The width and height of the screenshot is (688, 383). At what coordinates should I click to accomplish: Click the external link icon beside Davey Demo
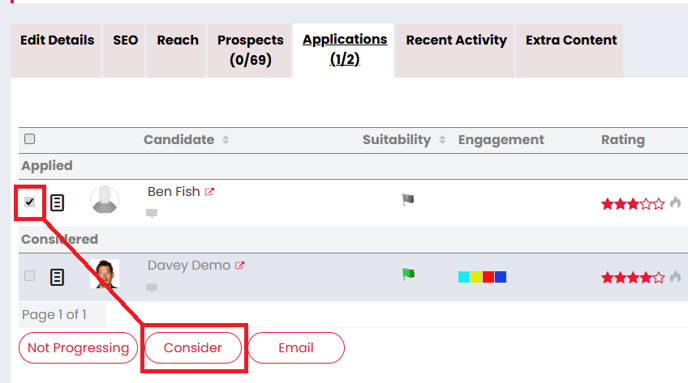[x=240, y=265]
